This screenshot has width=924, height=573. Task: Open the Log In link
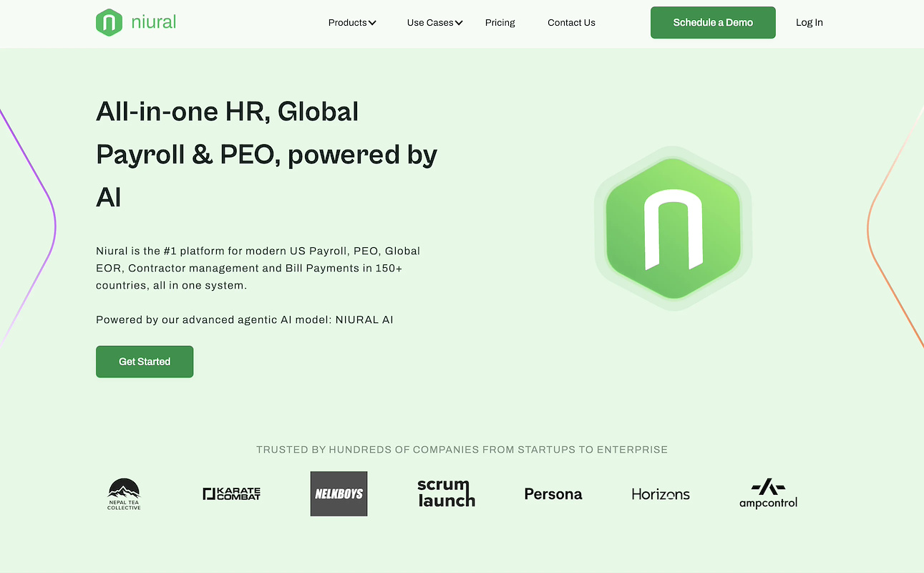click(x=809, y=23)
